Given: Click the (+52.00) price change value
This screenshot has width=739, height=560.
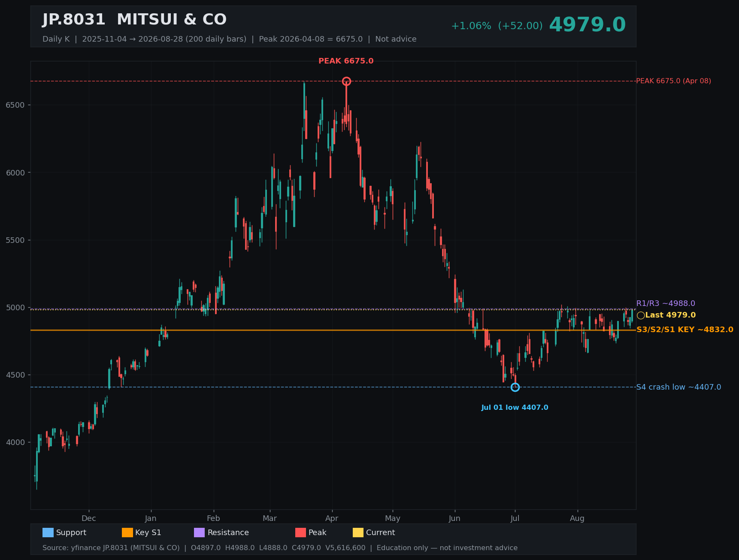Looking at the screenshot, I should click(x=520, y=26).
